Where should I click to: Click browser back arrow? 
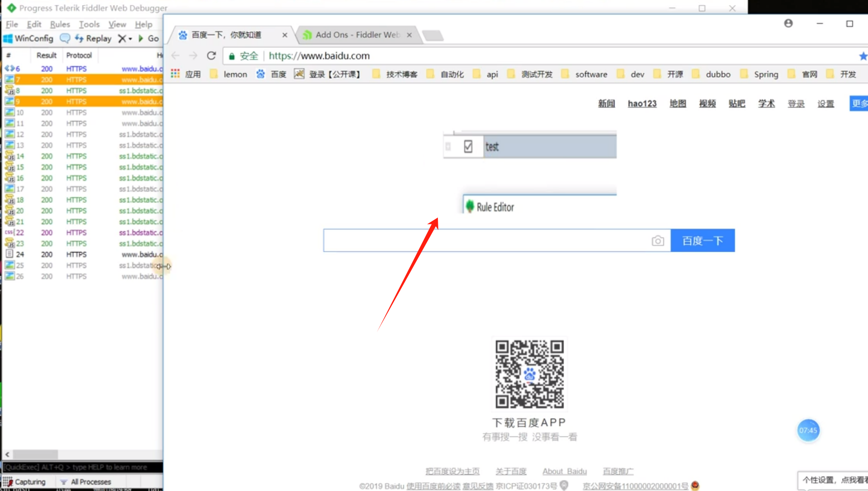(x=176, y=56)
